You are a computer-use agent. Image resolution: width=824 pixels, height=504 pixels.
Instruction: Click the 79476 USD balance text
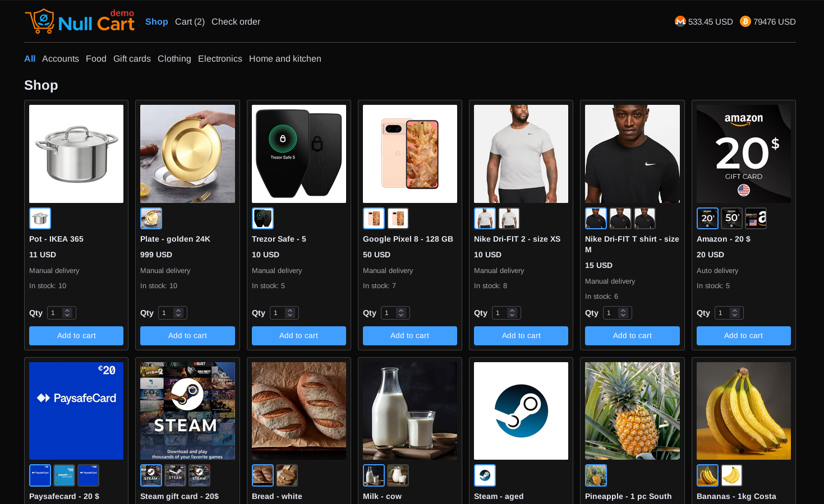tap(775, 21)
